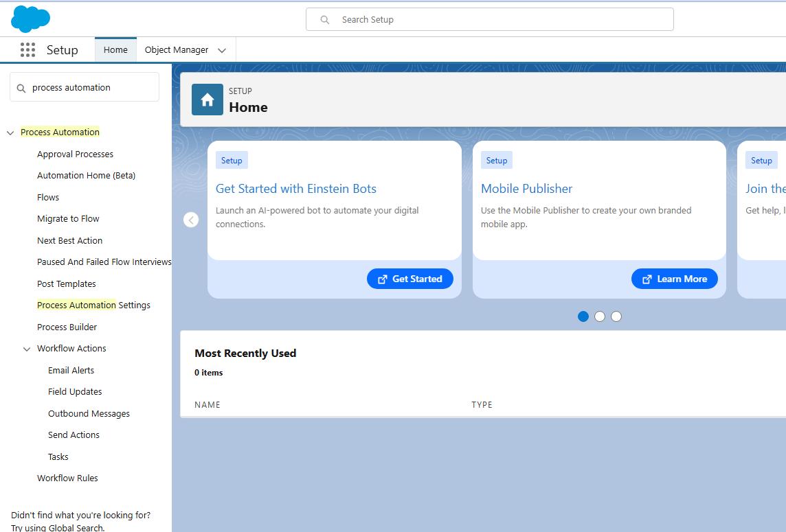Open the Object Manager dropdown chevron
The width and height of the screenshot is (786, 532).
pyautogui.click(x=221, y=49)
